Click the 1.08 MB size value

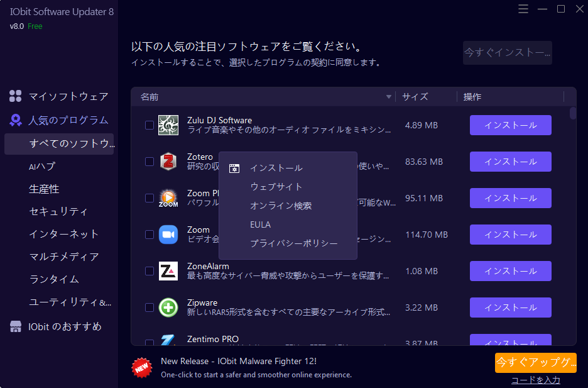point(421,271)
